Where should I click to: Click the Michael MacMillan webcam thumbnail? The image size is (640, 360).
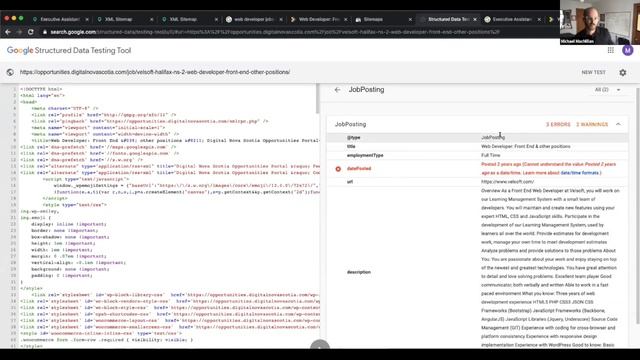pos(600,22)
